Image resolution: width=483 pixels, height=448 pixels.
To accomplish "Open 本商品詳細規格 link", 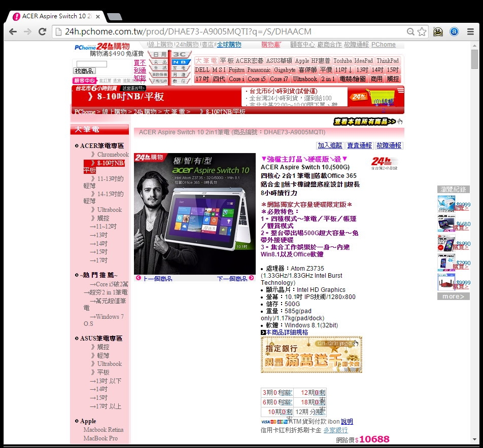I will [287, 332].
